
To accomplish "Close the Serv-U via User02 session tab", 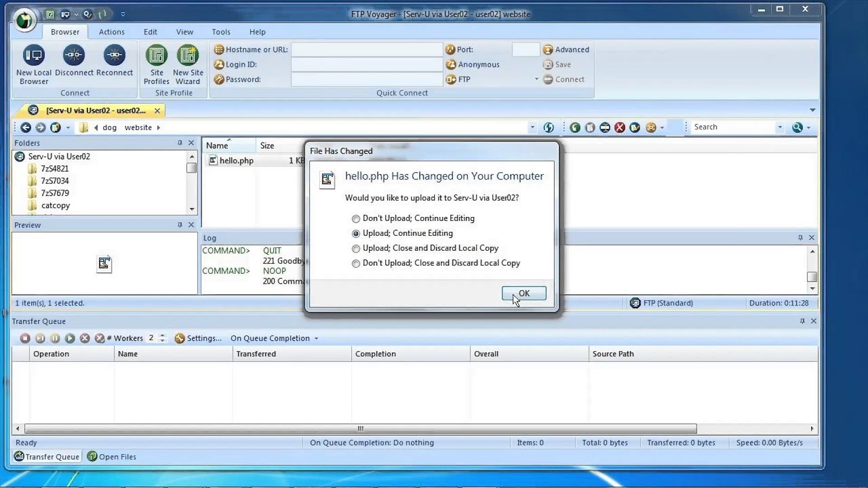I will pos(157,110).
